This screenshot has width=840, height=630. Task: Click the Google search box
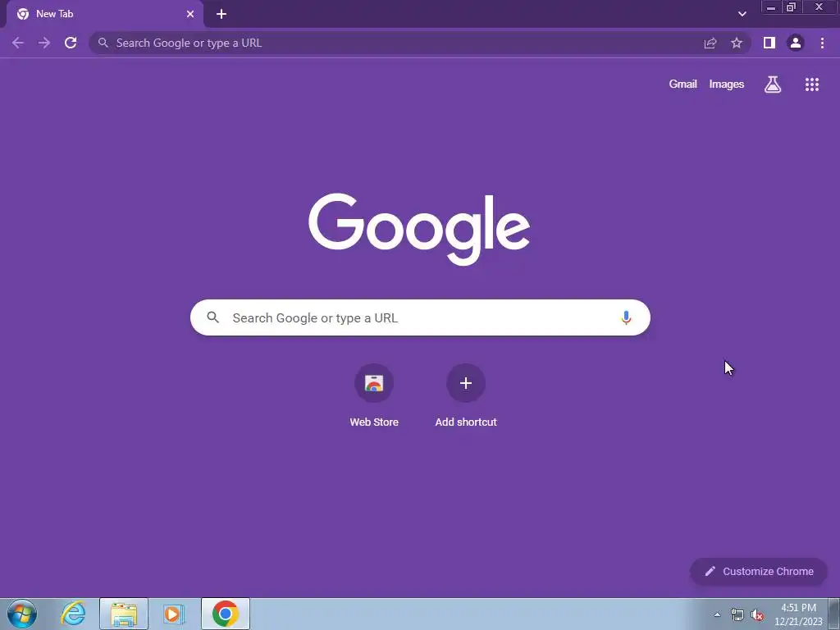click(421, 317)
